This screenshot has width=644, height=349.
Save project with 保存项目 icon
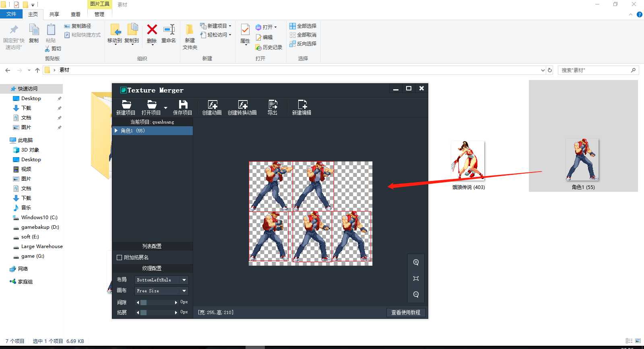[x=183, y=105]
